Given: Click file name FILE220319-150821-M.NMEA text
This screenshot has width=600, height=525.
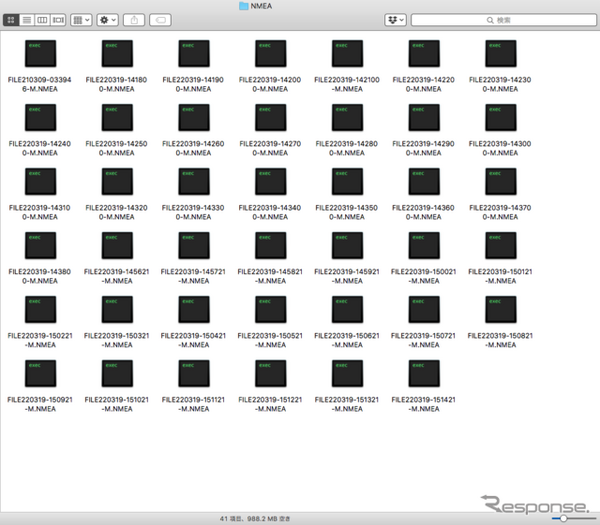Looking at the screenshot, I should (x=500, y=340).
